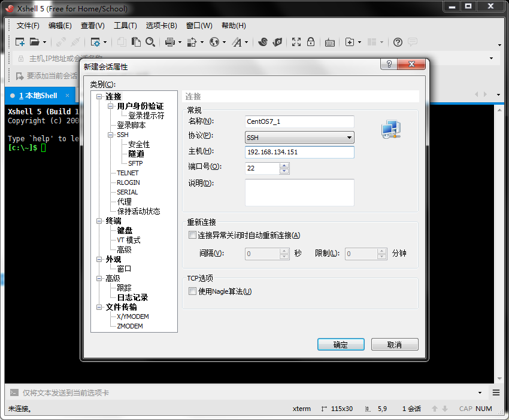Open the 工具(T) menu
The width and height of the screenshot is (509, 420).
(125, 26)
